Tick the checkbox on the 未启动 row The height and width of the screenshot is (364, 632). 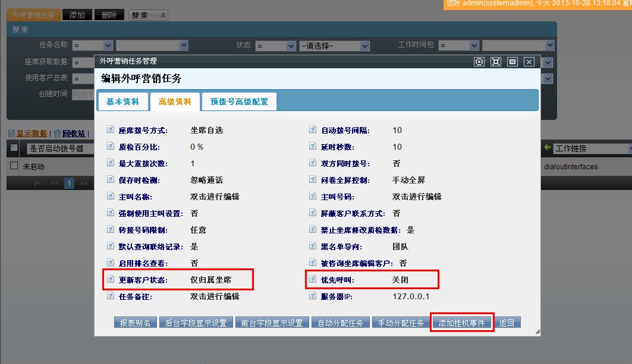tap(14, 166)
